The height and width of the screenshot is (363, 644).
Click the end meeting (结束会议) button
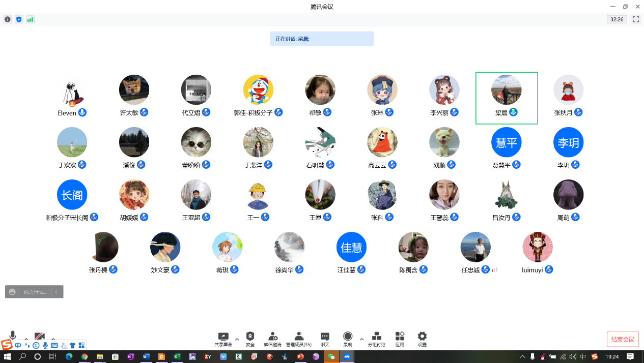(623, 339)
